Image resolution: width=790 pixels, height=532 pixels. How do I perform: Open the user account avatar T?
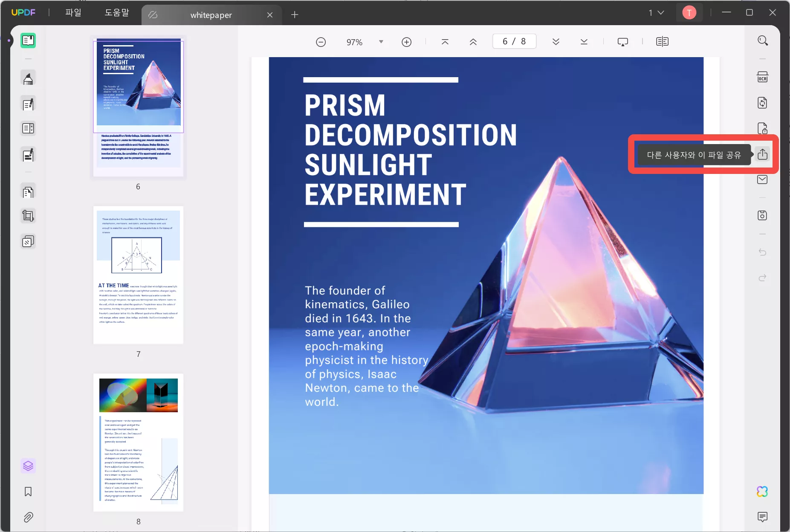point(689,13)
